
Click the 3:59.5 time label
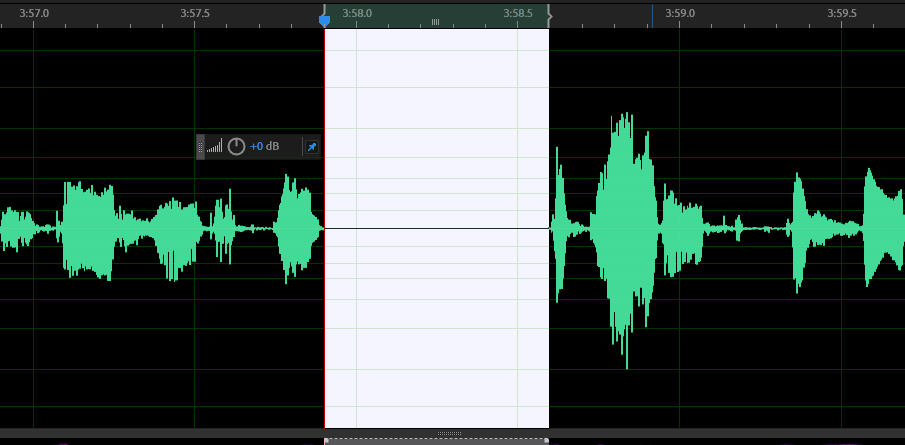842,13
